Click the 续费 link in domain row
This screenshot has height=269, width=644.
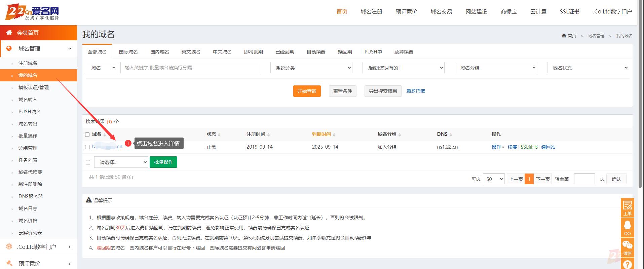point(512,147)
